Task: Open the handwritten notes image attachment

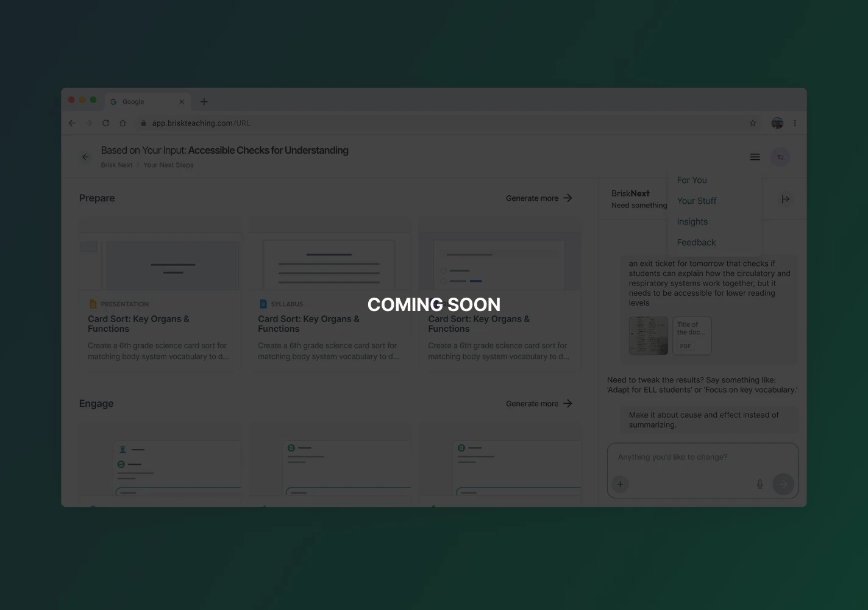Action: [x=649, y=335]
